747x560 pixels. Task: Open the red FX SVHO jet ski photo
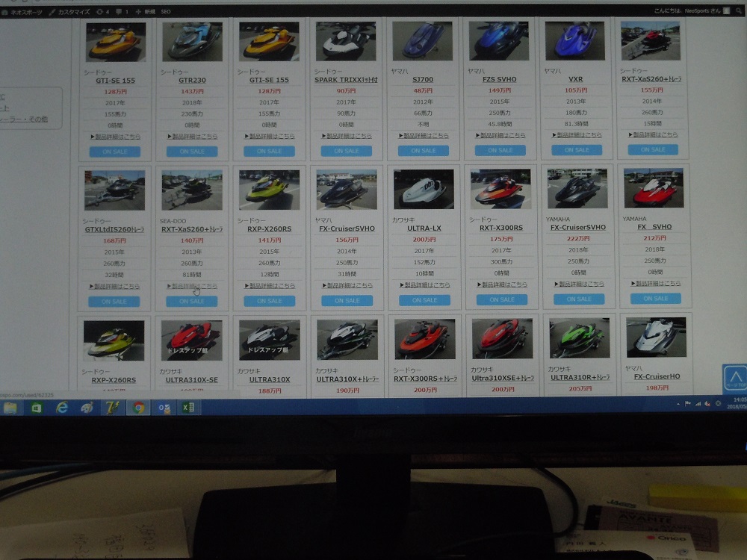(654, 188)
